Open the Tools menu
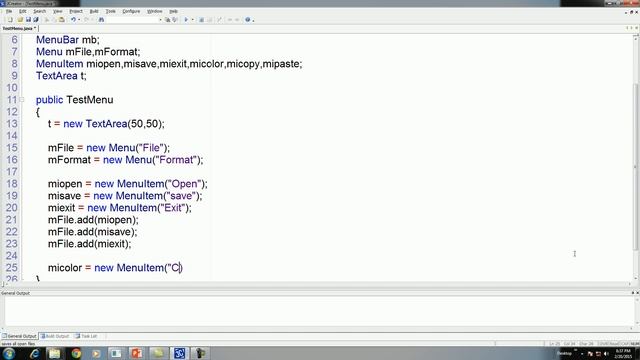Image resolution: width=640 pixels, height=360 pixels. [x=111, y=11]
